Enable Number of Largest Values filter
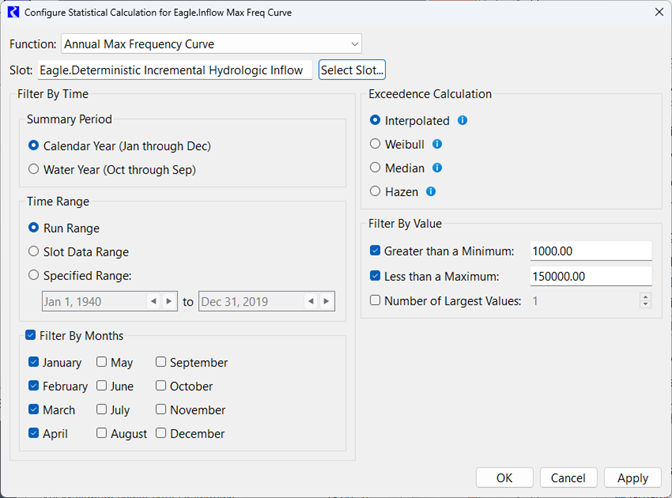Image resolution: width=672 pixels, height=498 pixels. (x=375, y=300)
